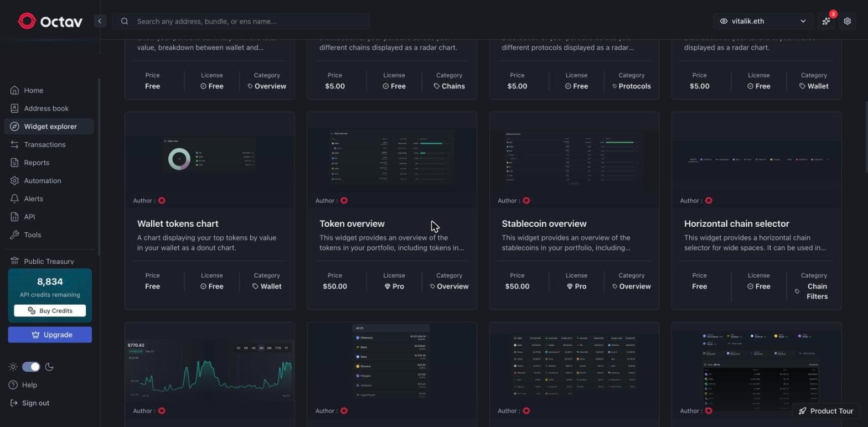Click Sign out
Viewport: 868px width, 427px height.
[30, 403]
